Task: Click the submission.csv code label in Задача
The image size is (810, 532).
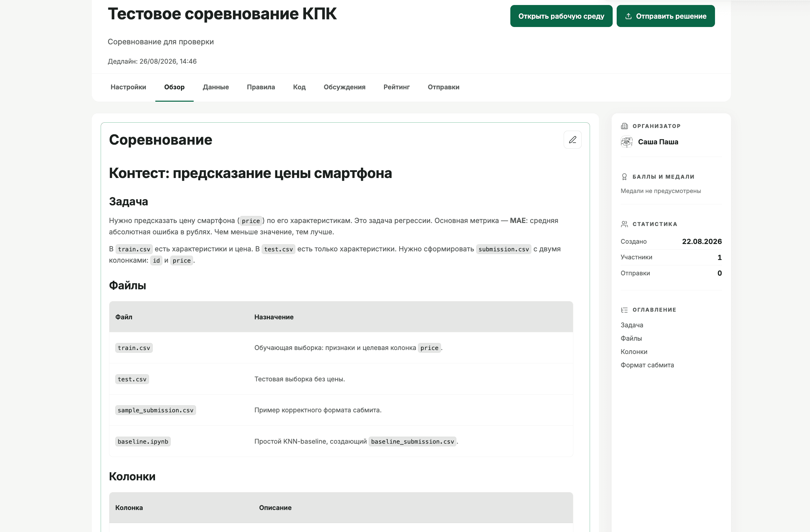Action: [504, 249]
